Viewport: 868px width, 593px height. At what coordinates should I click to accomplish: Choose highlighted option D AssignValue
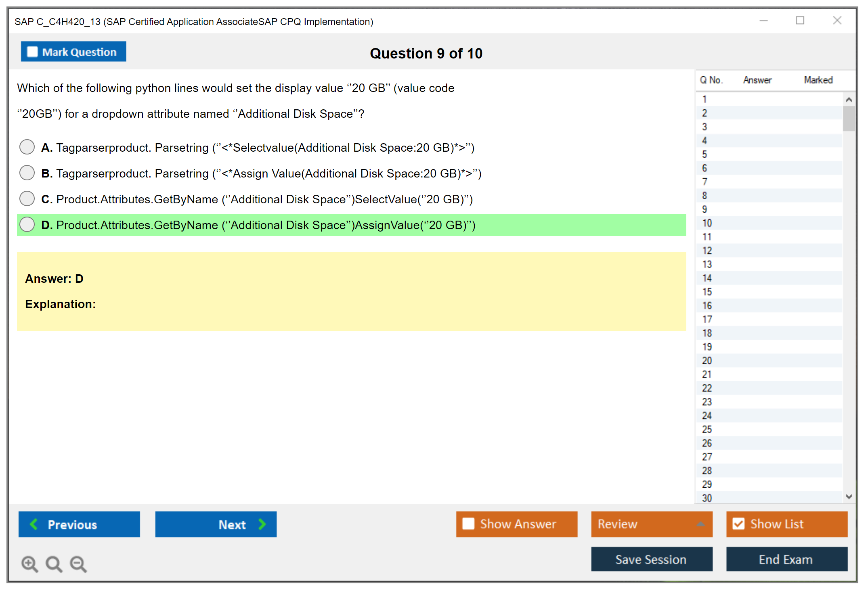pos(27,225)
